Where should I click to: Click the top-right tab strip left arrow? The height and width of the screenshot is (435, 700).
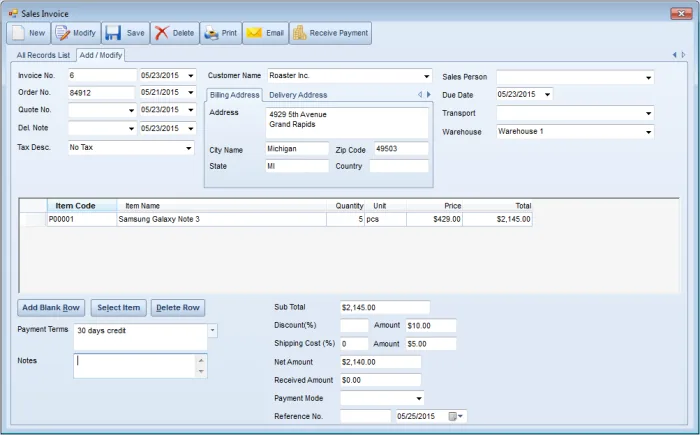(674, 55)
